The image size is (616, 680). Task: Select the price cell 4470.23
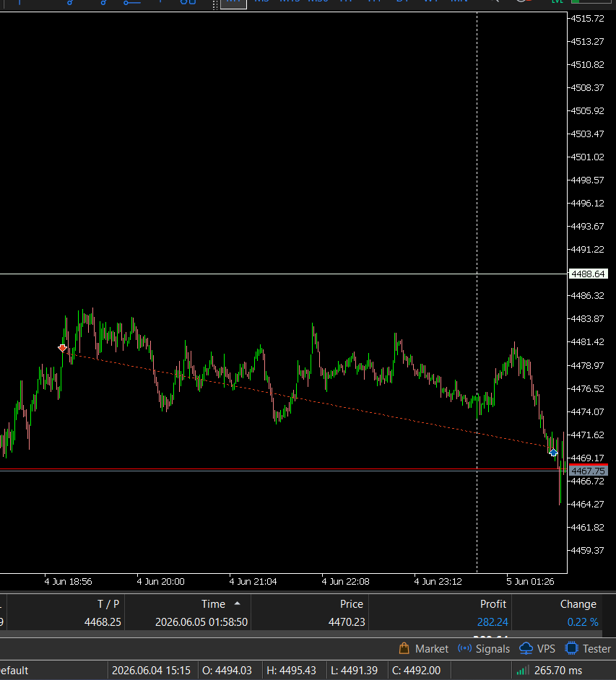click(x=347, y=622)
